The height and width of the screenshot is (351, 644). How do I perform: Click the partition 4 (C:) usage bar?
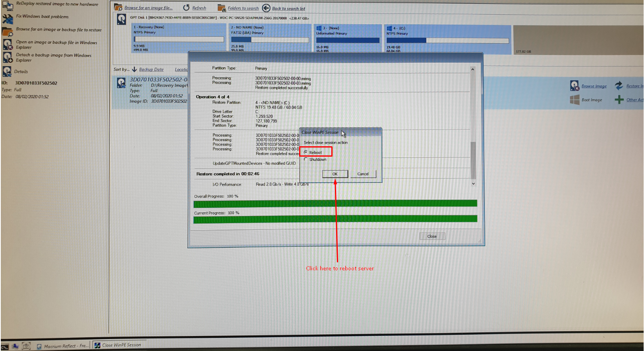[447, 41]
